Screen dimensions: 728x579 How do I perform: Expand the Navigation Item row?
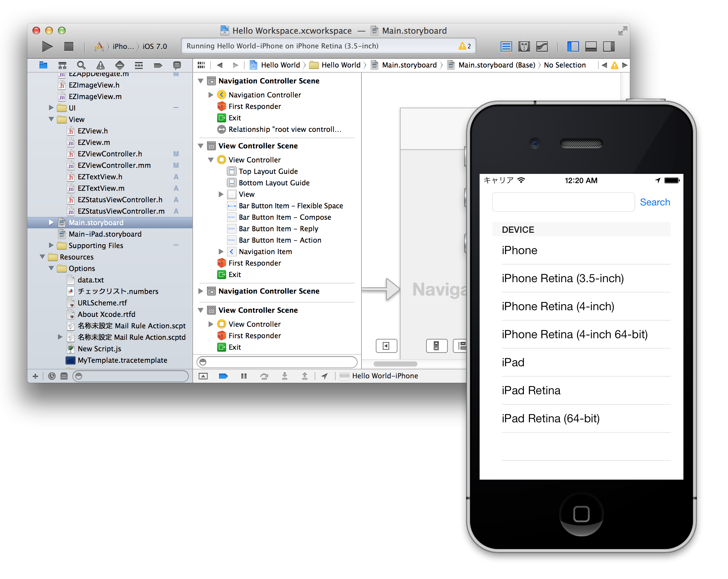(x=221, y=252)
